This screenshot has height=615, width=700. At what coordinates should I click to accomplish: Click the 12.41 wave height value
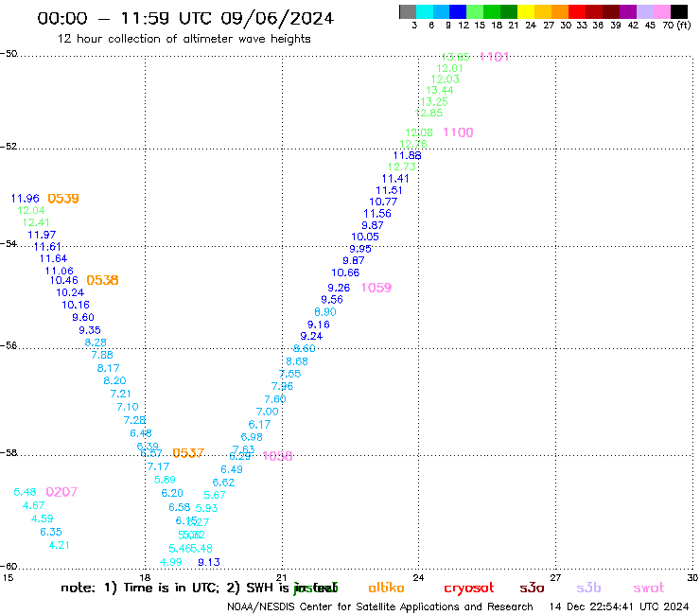coord(36,222)
